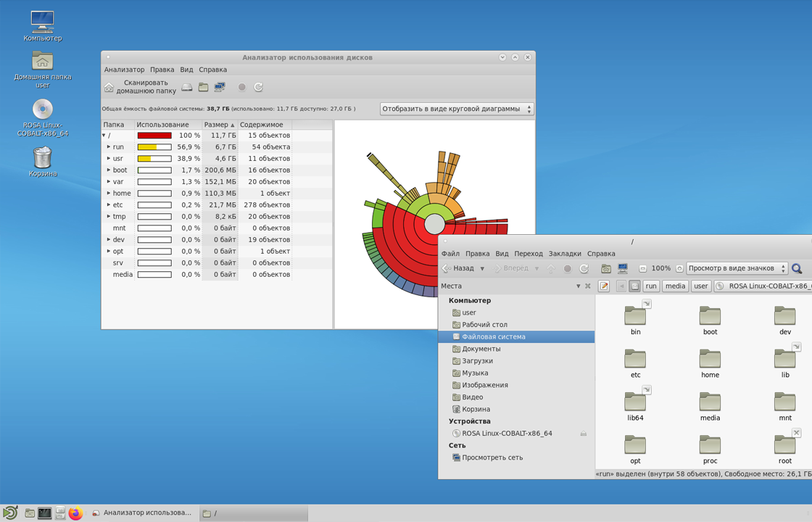Image resolution: width=812 pixels, height=522 pixels.
Task: Click the file cabinet icon on the taskbar
Action: tap(60, 513)
